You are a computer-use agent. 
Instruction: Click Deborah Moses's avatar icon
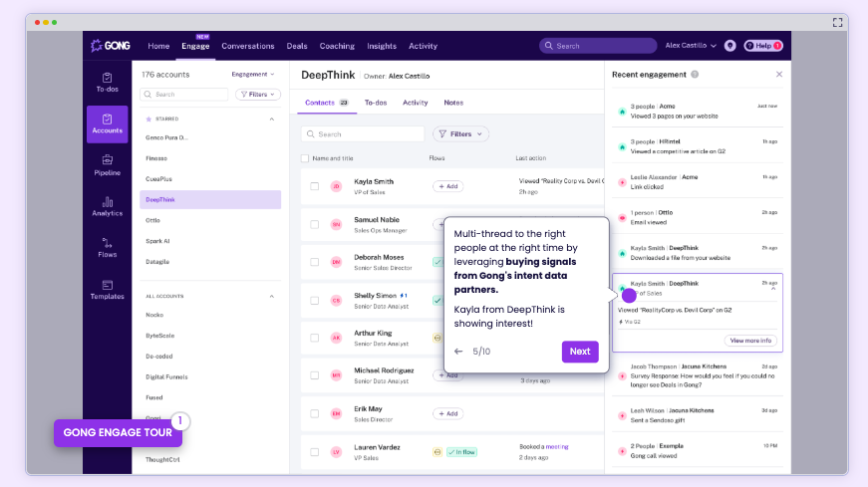click(x=336, y=262)
